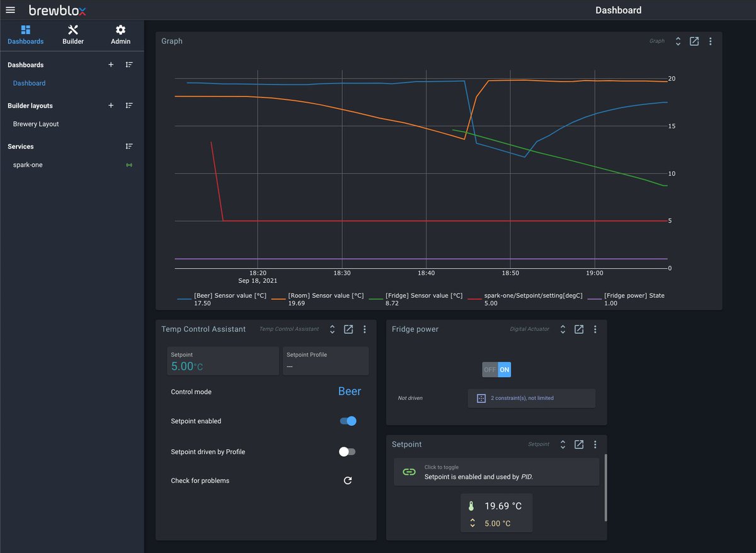Open Temp Control Assistant more options
This screenshot has width=756, height=553.
(x=365, y=329)
